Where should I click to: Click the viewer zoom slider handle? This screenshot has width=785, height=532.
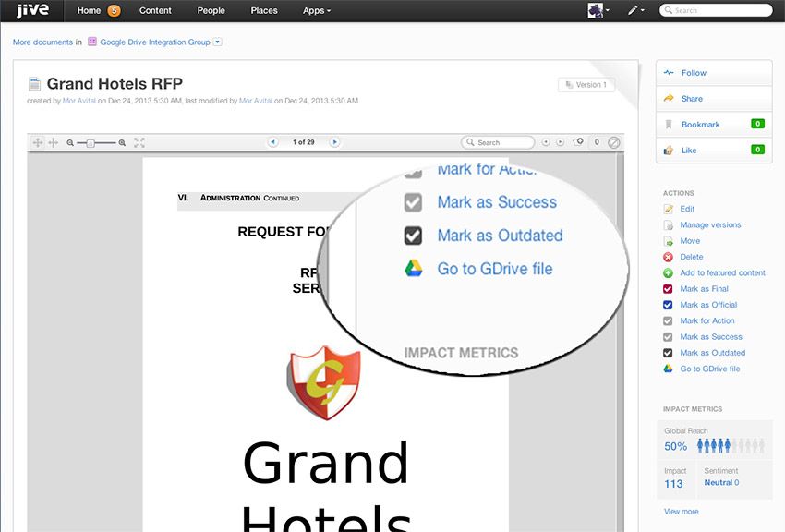tap(90, 143)
